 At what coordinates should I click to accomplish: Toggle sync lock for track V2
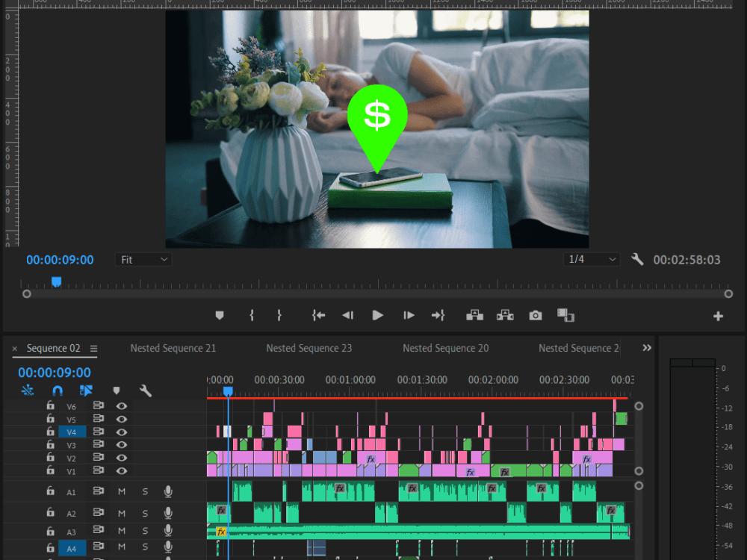[x=98, y=458]
